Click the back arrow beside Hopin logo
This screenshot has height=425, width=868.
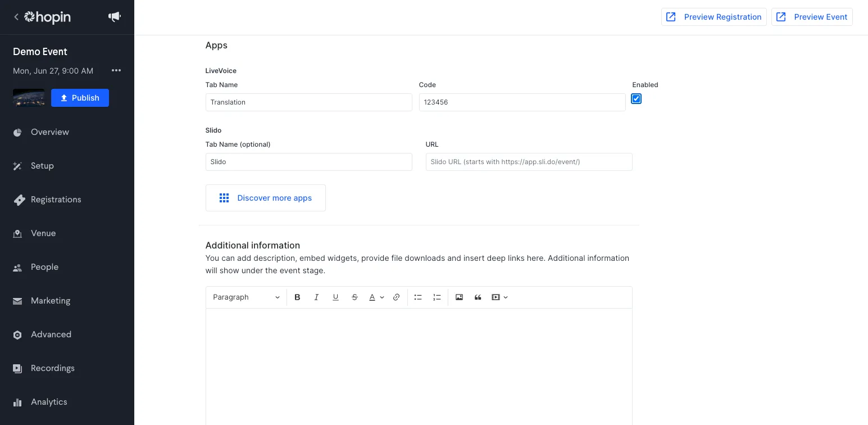tap(16, 17)
